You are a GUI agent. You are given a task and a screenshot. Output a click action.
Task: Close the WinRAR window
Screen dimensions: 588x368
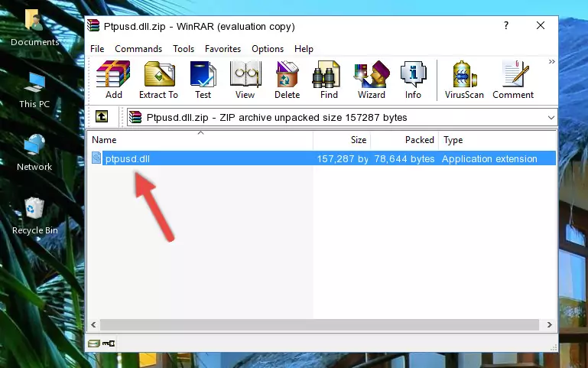(x=541, y=25)
